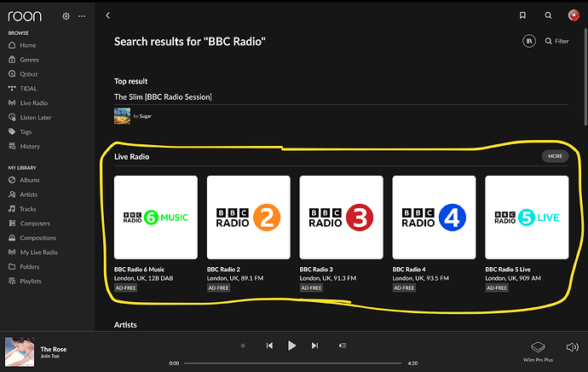Click the Genres icon
Screen dimensions: 588x372
click(12, 60)
